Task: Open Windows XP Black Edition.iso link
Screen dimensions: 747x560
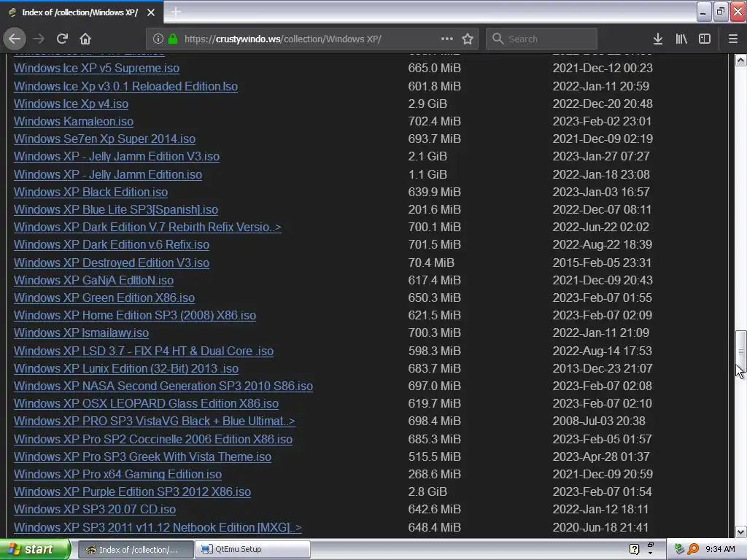Action: pos(91,192)
